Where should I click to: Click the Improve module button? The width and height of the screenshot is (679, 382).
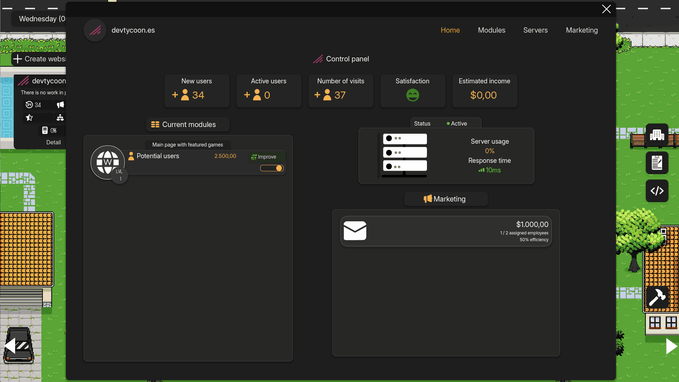coord(263,157)
